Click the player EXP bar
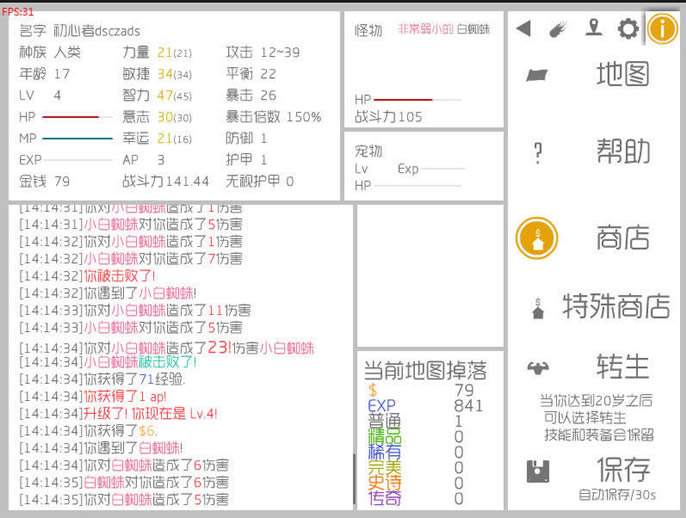Viewport: 686px width, 518px height. point(77,160)
